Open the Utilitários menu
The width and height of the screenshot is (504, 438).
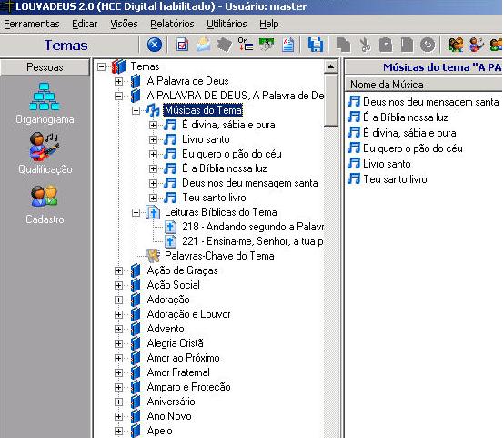tap(227, 24)
